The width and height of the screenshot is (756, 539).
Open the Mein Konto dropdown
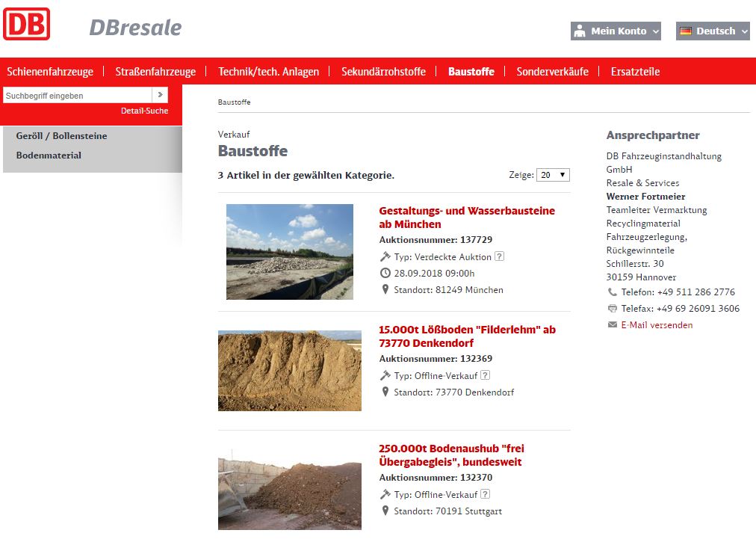[x=616, y=31]
